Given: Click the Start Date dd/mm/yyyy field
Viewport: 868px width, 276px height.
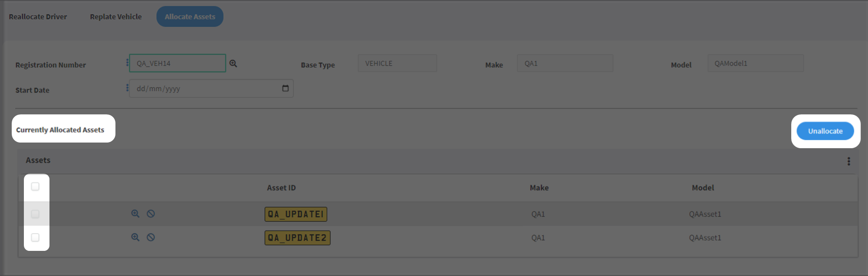Looking at the screenshot, I should pyautogui.click(x=211, y=88).
